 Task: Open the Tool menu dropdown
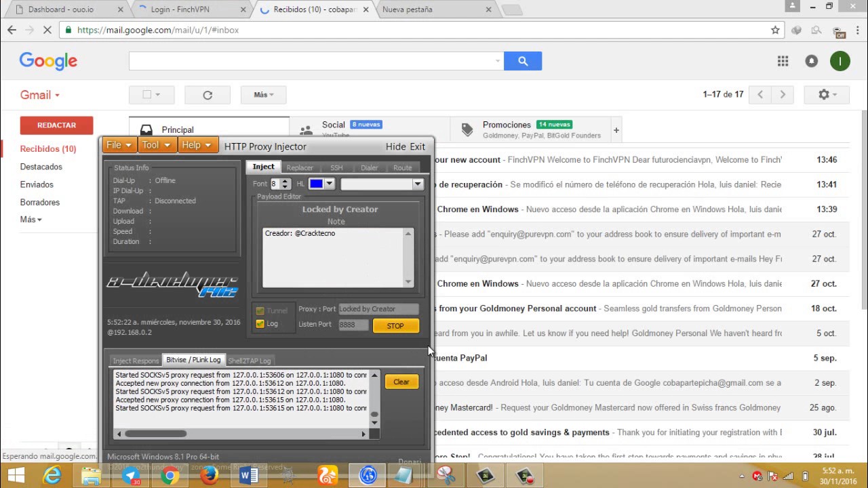point(157,145)
